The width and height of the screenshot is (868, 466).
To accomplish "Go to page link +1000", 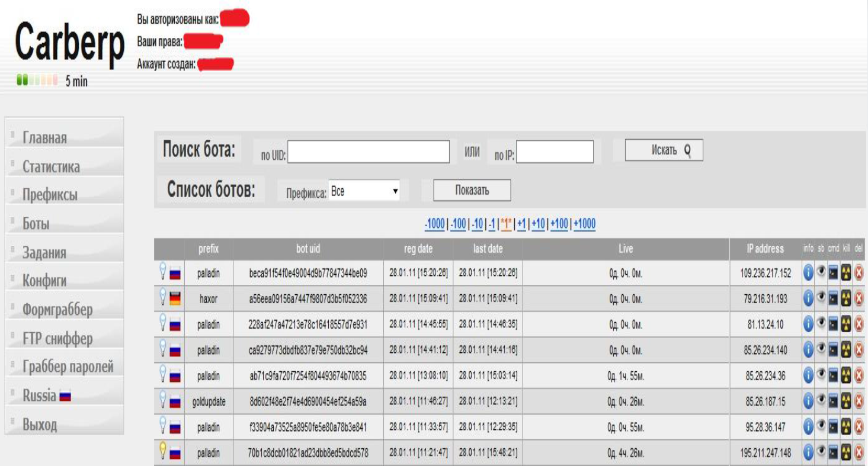I will tap(585, 224).
